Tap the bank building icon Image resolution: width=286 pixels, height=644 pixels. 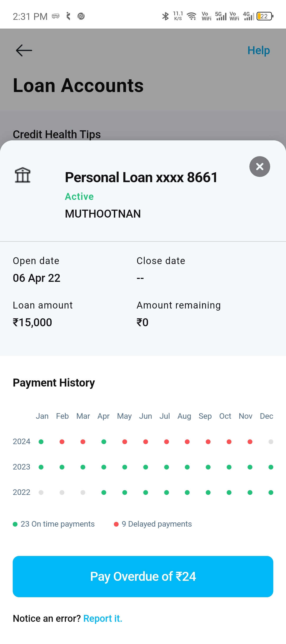pos(23,175)
